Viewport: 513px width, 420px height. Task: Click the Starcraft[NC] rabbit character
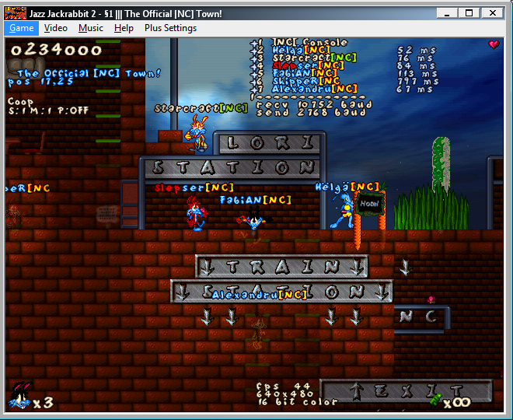(x=197, y=134)
